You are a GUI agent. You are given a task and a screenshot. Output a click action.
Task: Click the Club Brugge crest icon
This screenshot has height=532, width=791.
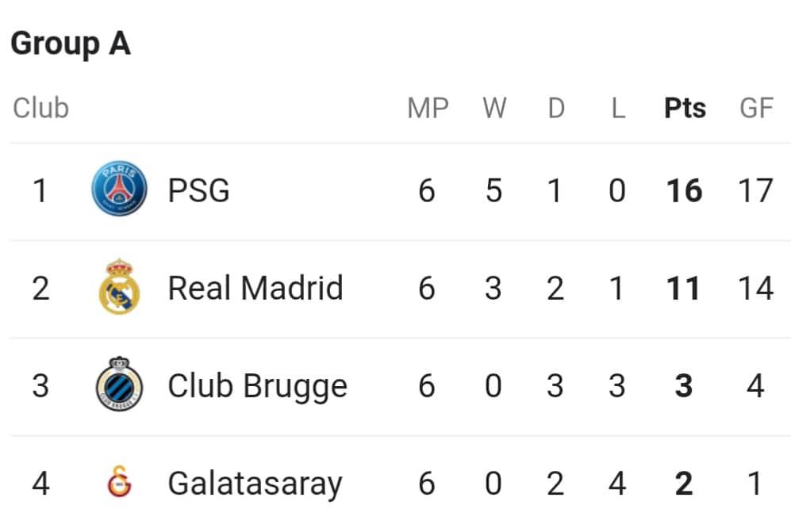coord(119,384)
